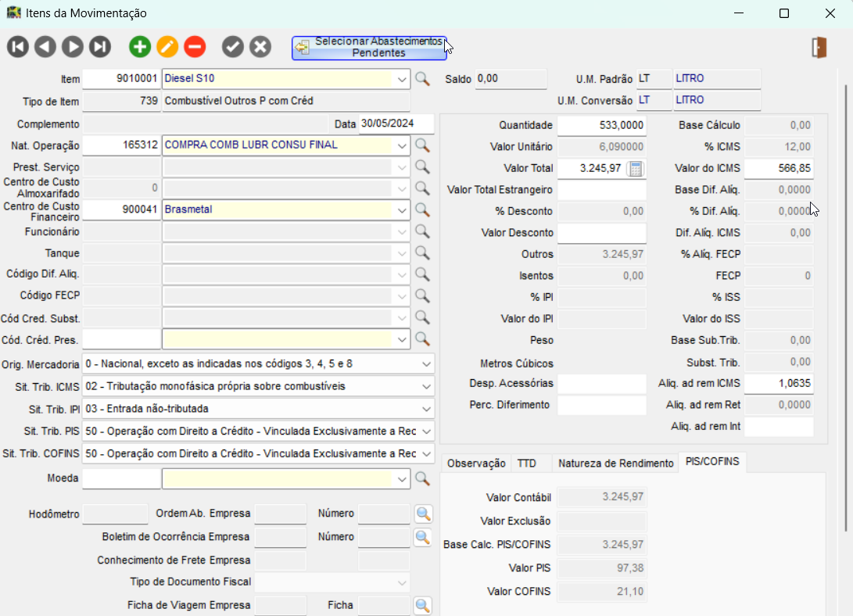Delete item with the red minus icon

click(x=195, y=47)
